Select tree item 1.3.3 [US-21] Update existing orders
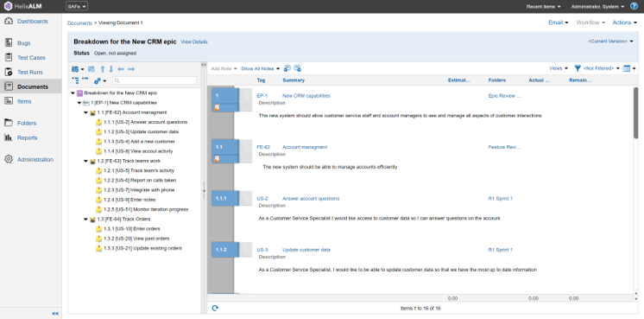Screen dimensions: 644x319 click(142, 248)
